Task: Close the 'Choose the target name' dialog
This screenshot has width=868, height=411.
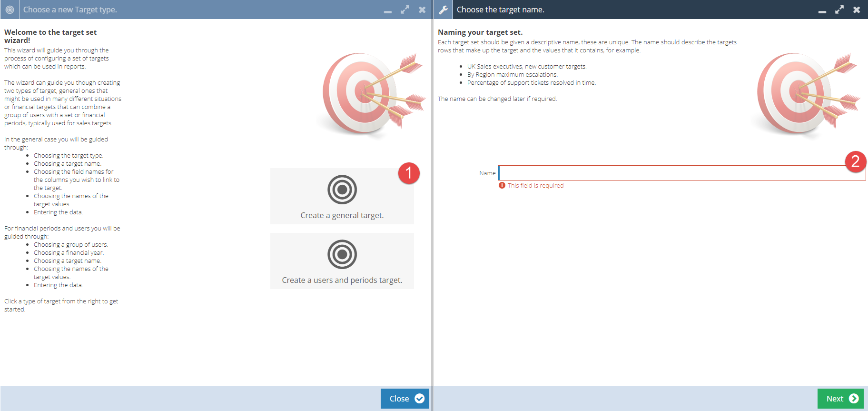Action: click(x=857, y=10)
